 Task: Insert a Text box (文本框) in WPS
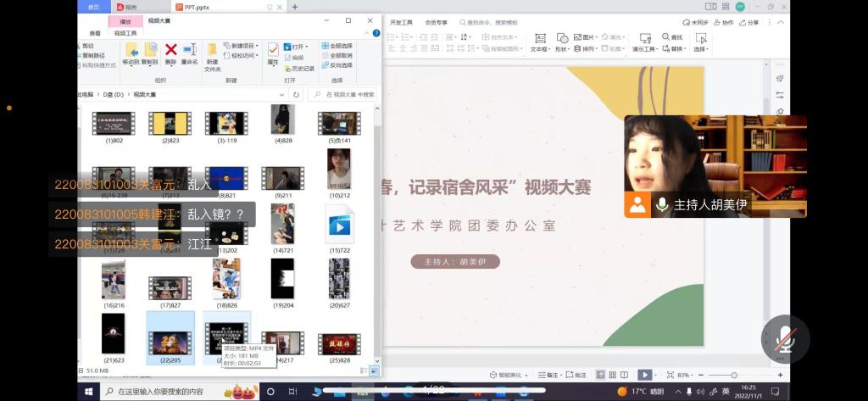[x=540, y=39]
